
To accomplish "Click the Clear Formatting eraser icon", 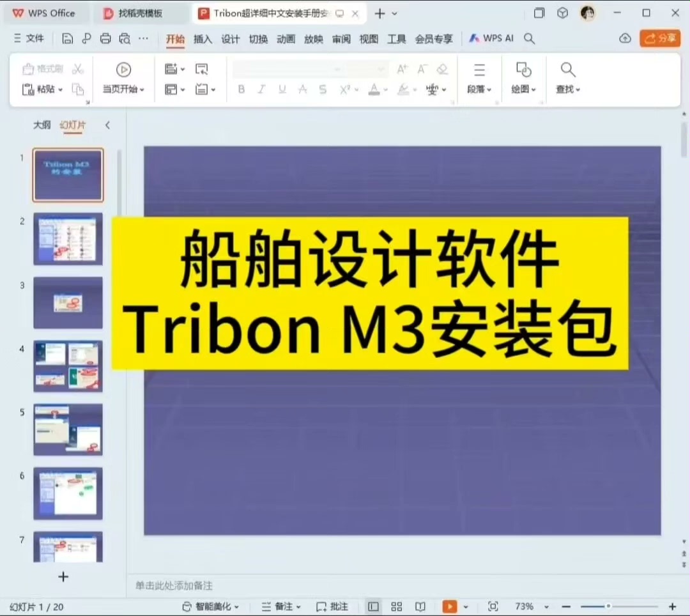I will [x=442, y=69].
